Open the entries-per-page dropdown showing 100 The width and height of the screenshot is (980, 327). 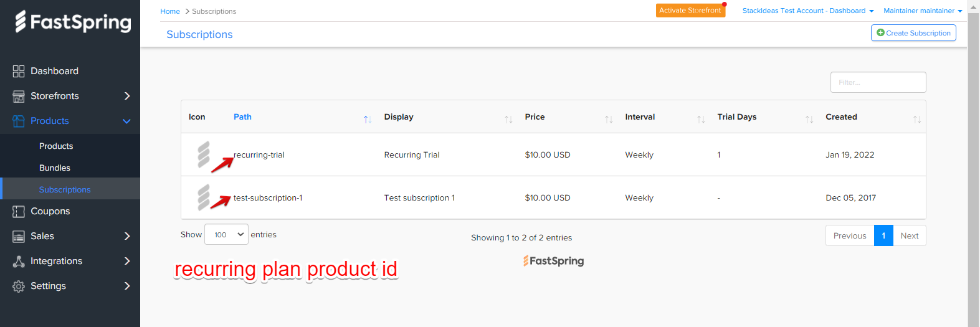coord(226,235)
